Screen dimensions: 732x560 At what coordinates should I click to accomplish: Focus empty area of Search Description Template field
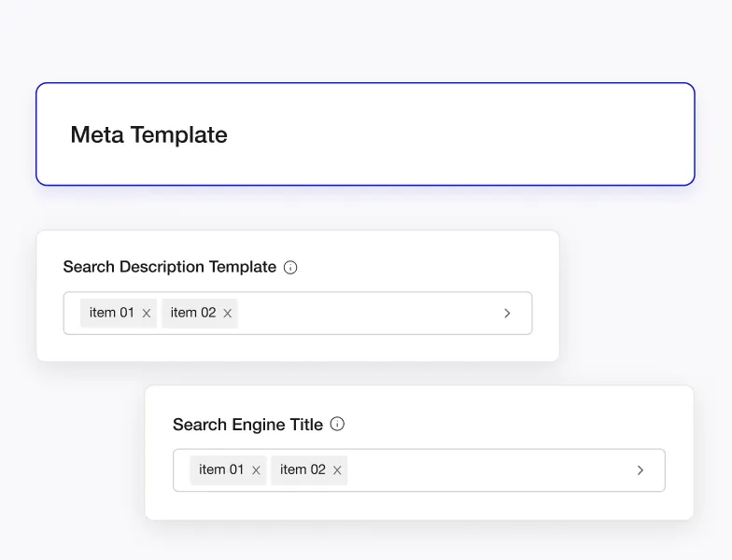tap(369, 314)
